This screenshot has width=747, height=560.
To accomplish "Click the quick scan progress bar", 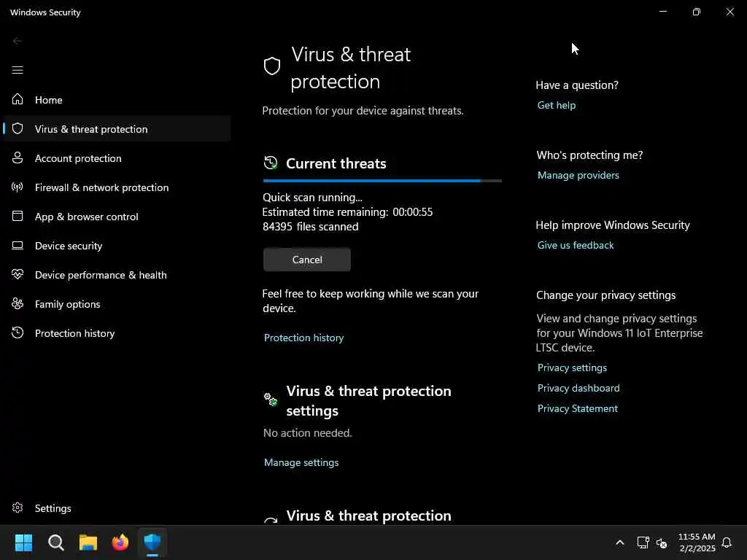I will 382,181.
